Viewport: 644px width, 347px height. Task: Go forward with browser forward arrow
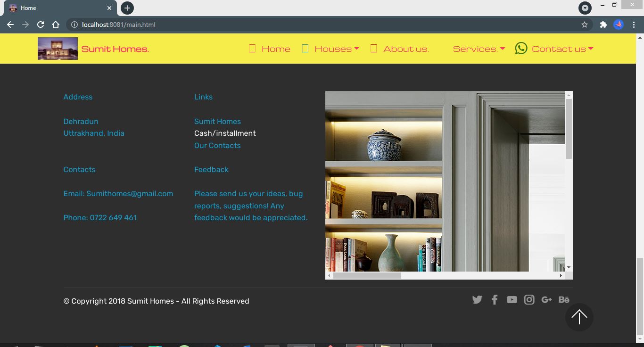[25, 25]
